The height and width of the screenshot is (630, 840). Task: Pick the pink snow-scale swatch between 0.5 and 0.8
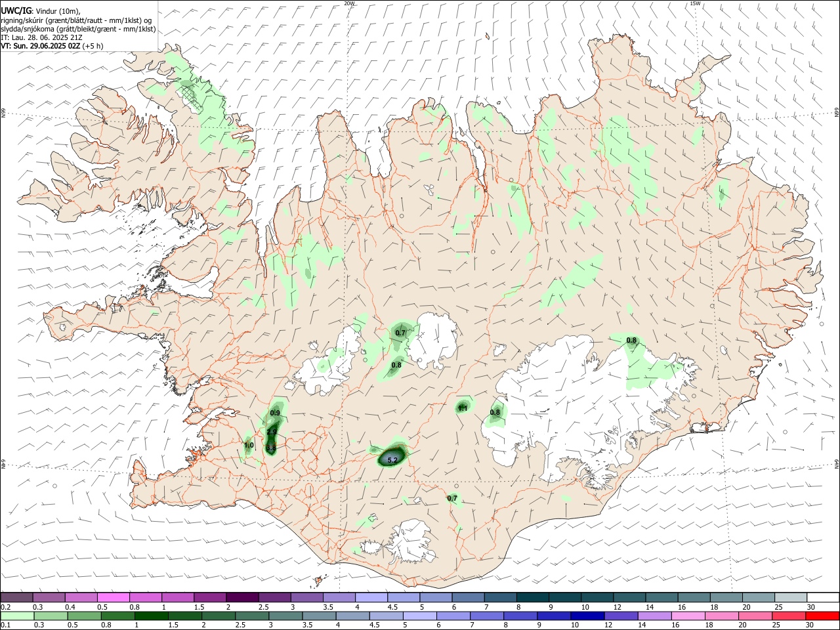[113, 598]
